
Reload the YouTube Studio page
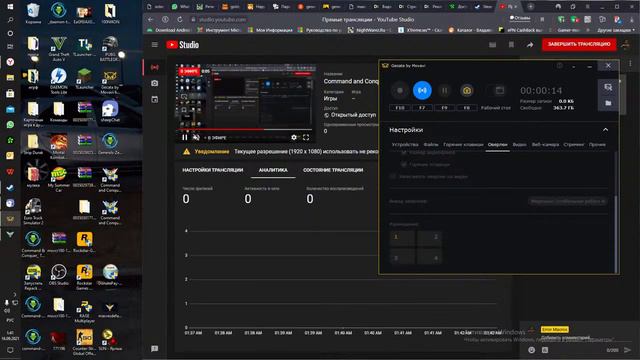pyautogui.click(x=180, y=19)
